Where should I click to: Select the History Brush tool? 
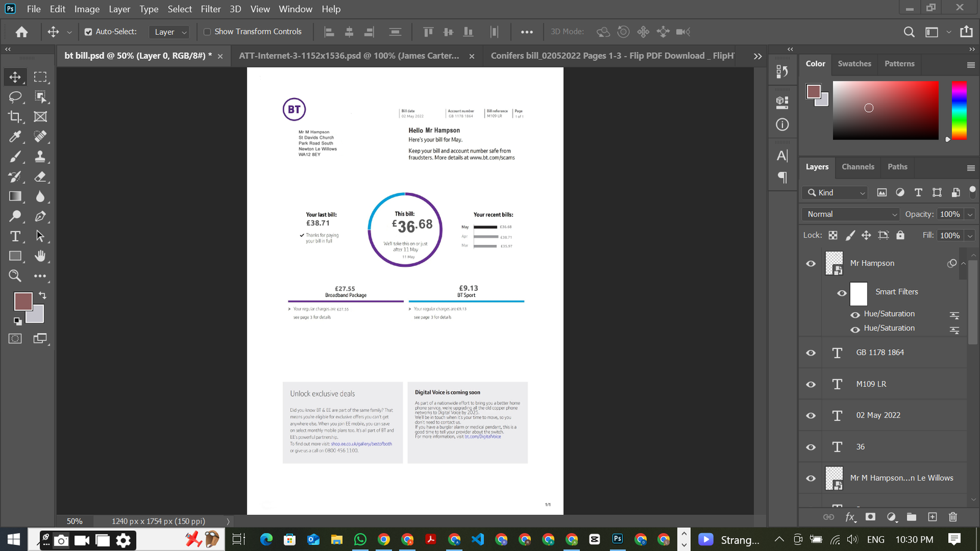15,176
